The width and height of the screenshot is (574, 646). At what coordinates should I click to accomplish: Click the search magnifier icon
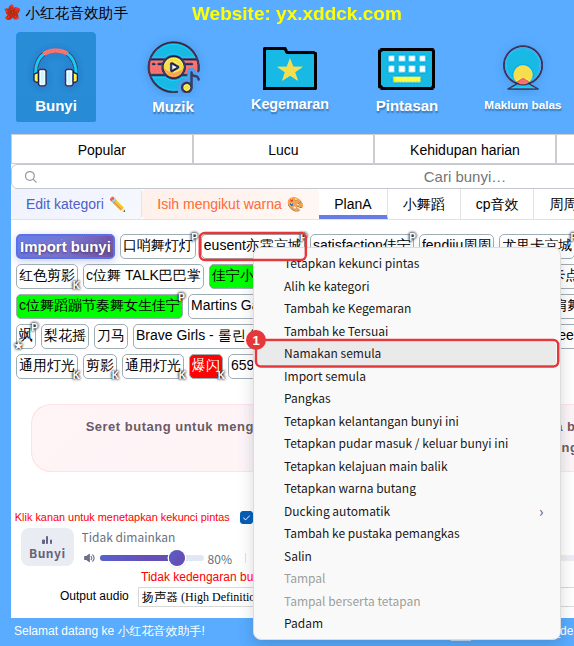tap(31, 177)
